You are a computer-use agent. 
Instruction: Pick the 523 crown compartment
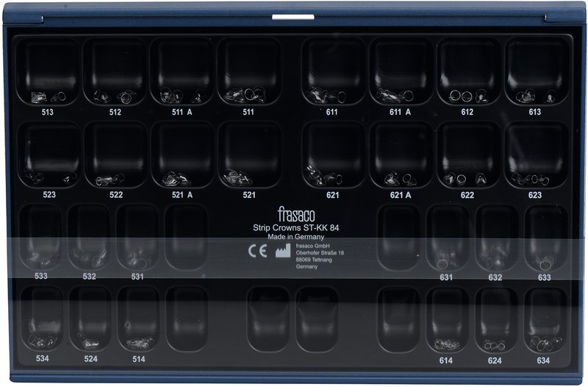point(51,155)
